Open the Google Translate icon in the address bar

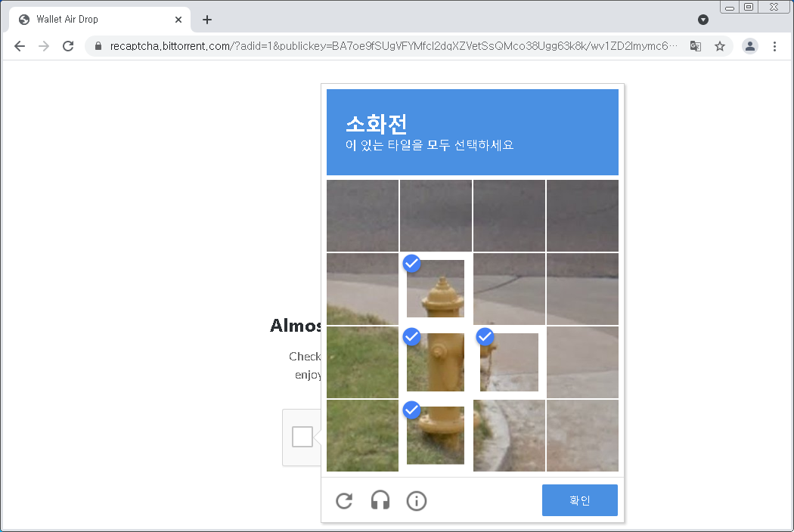[695, 46]
